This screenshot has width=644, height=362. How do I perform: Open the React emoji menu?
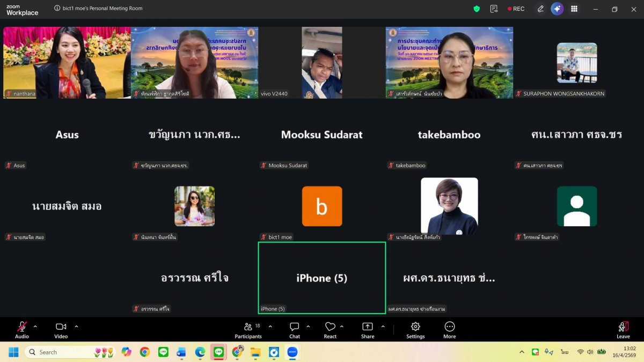click(330, 329)
